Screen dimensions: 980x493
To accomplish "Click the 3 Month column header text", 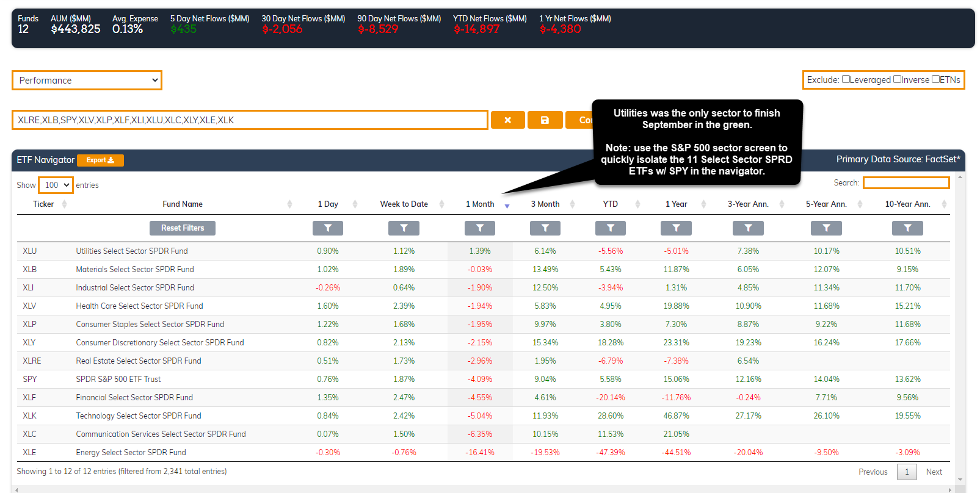I will [x=545, y=204].
